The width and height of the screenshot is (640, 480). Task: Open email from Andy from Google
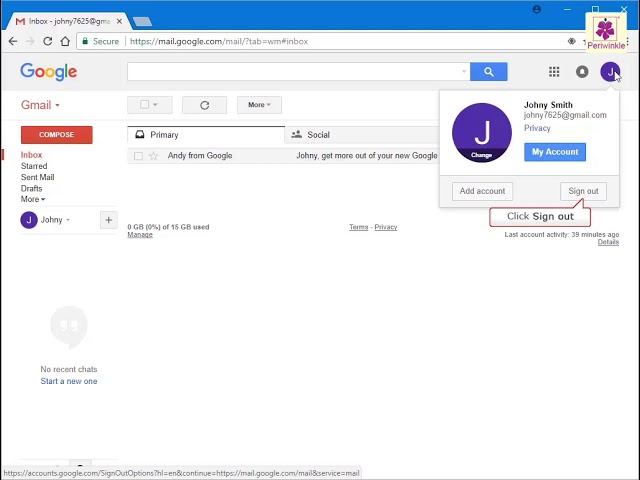200,156
